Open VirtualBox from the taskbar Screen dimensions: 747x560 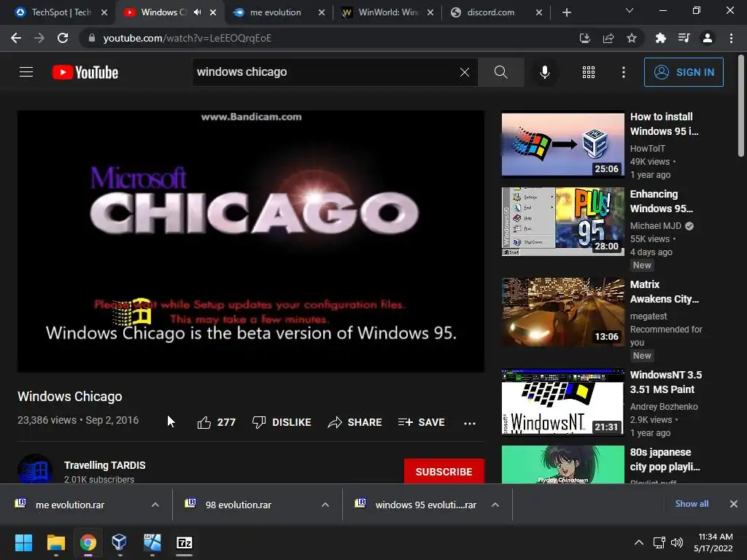pos(119,542)
